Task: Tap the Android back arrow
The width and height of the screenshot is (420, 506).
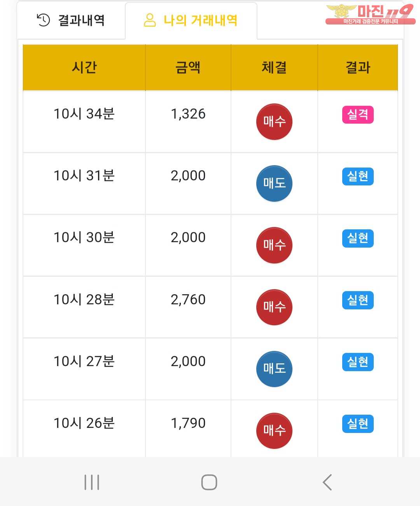Action: click(327, 482)
